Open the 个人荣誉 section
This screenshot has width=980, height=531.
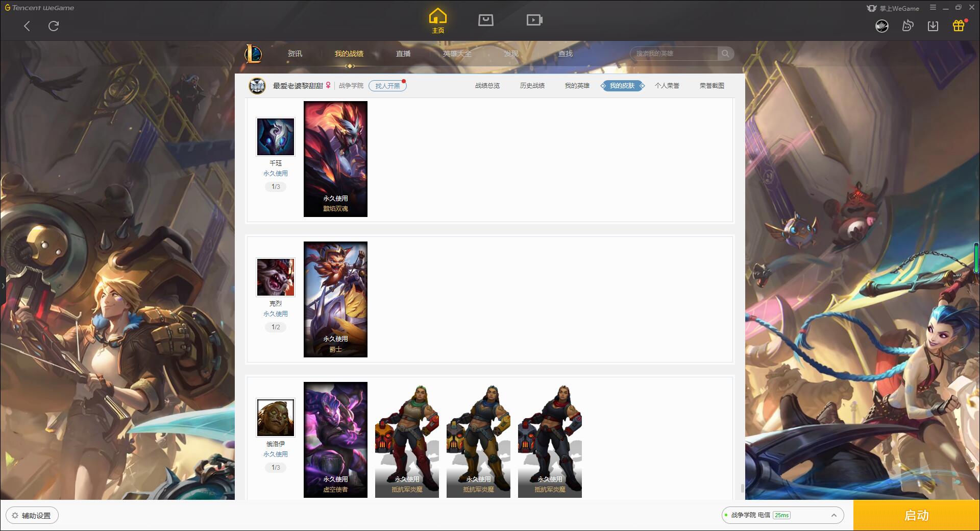coord(667,86)
